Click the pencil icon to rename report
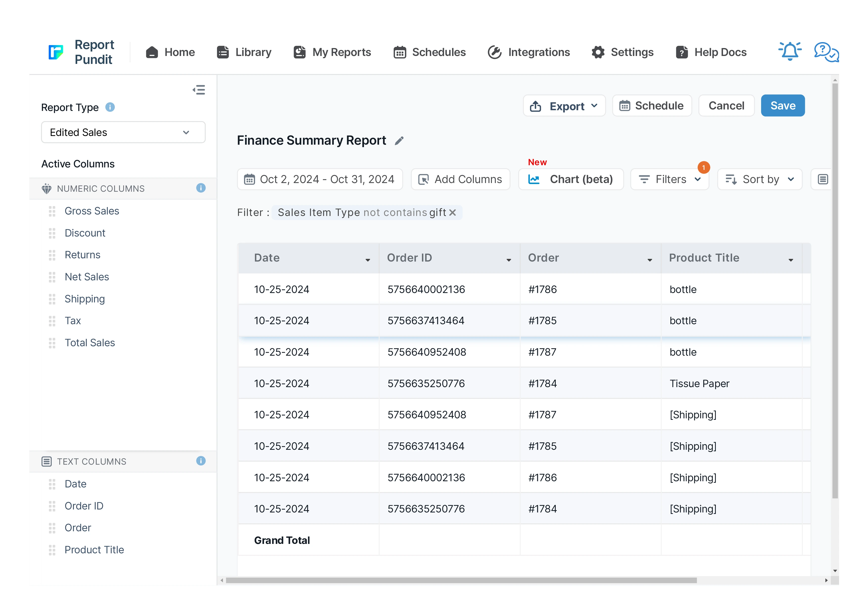The image size is (868, 614). [399, 141]
